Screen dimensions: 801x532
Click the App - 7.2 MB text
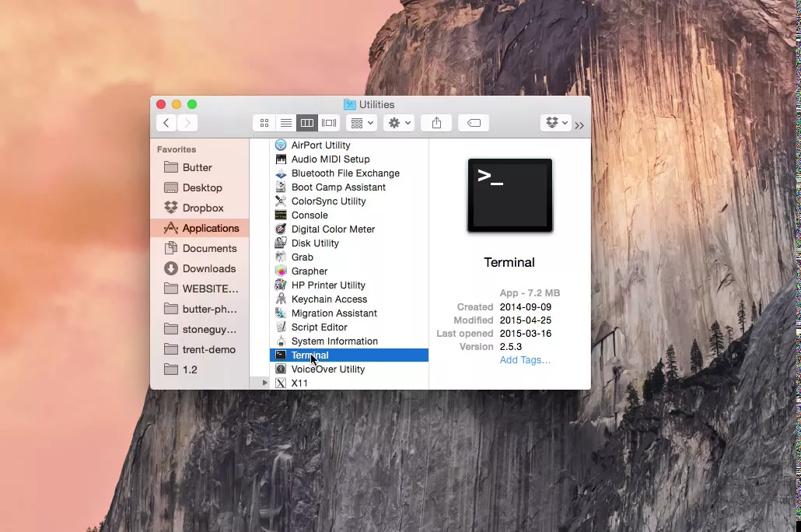pyautogui.click(x=530, y=292)
